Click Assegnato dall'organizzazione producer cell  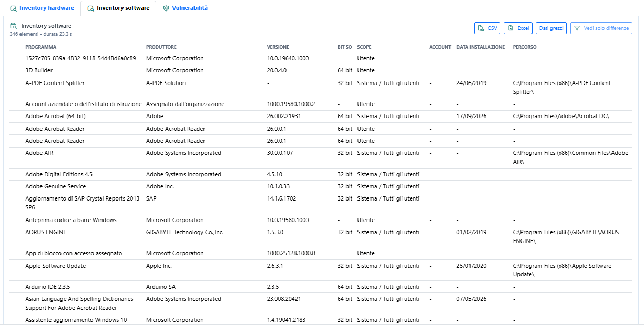(x=185, y=104)
